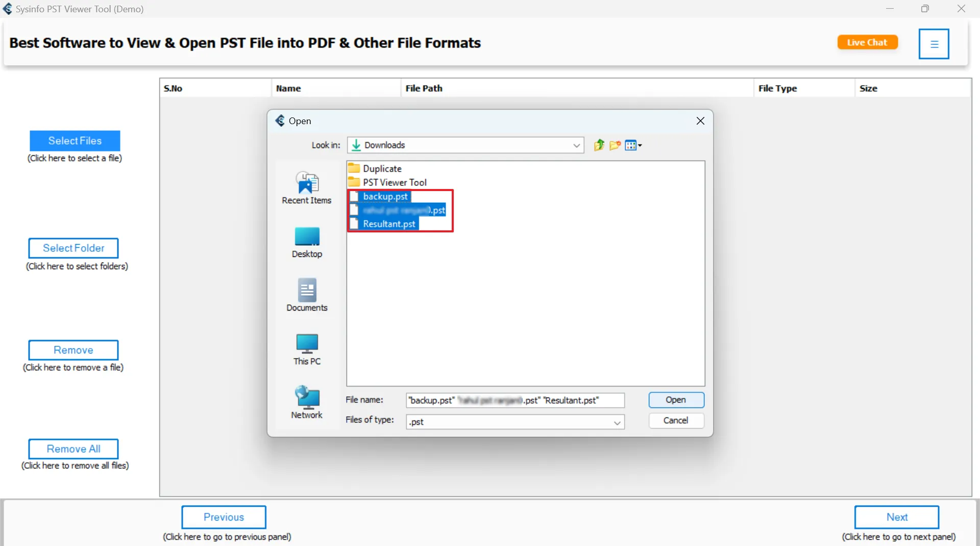Screen dimensions: 980x546
Task: Select the PST Viewer Tool folder name
Action: coord(395,182)
